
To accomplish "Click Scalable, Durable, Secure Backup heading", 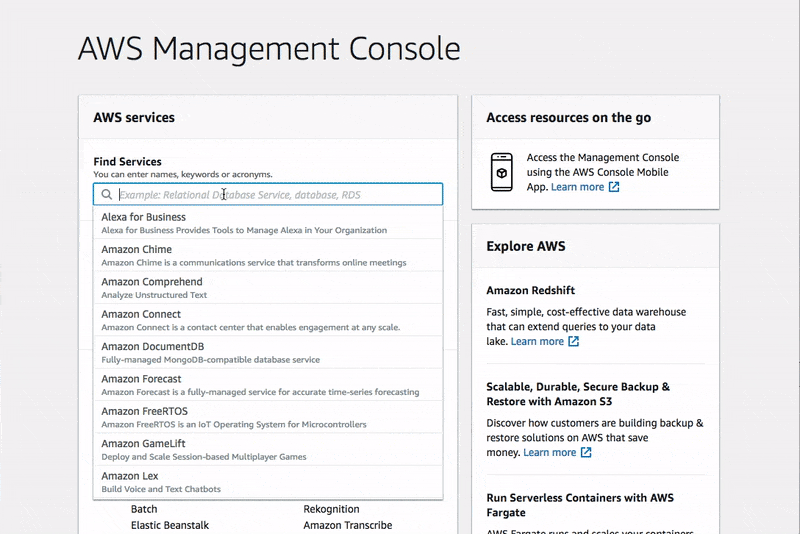I will [x=578, y=394].
